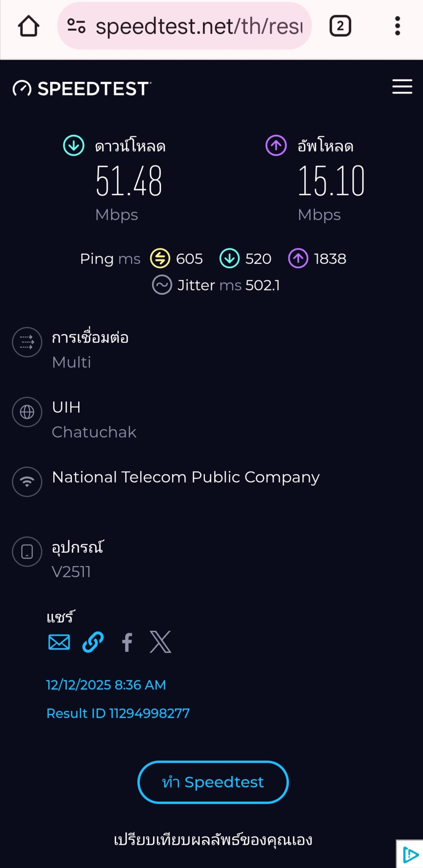Open the Result ID 11294998277 link
This screenshot has height=868, width=423.
[118, 713]
